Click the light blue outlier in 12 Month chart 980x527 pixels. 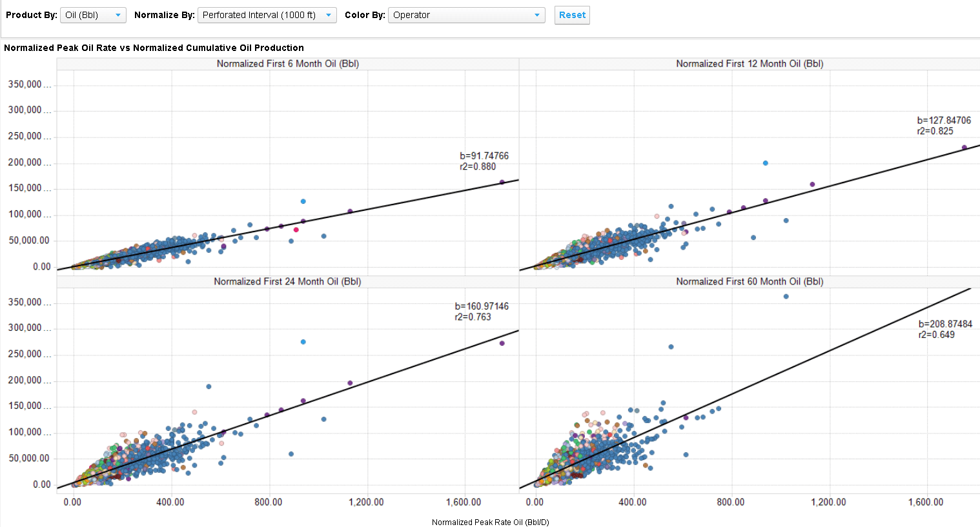pyautogui.click(x=766, y=163)
